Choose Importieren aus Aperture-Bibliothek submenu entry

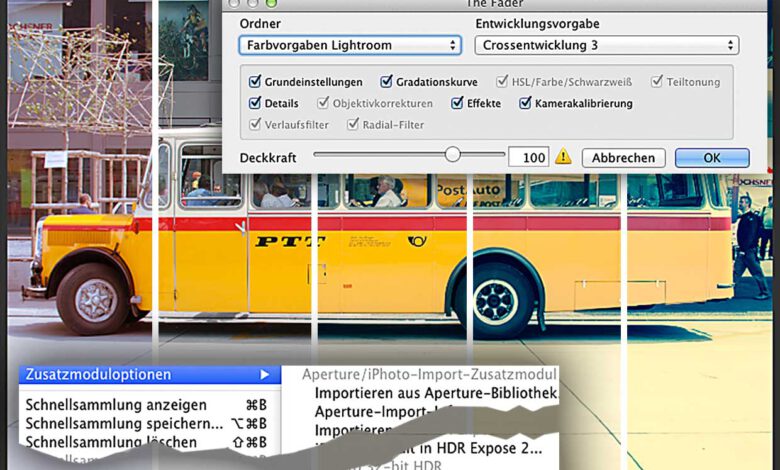point(436,393)
